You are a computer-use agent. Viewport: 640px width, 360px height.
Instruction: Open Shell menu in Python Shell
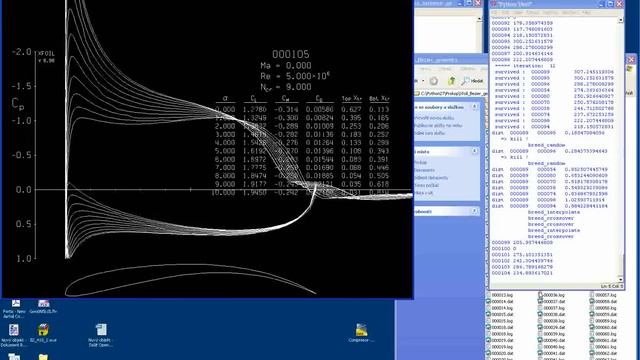518,13
